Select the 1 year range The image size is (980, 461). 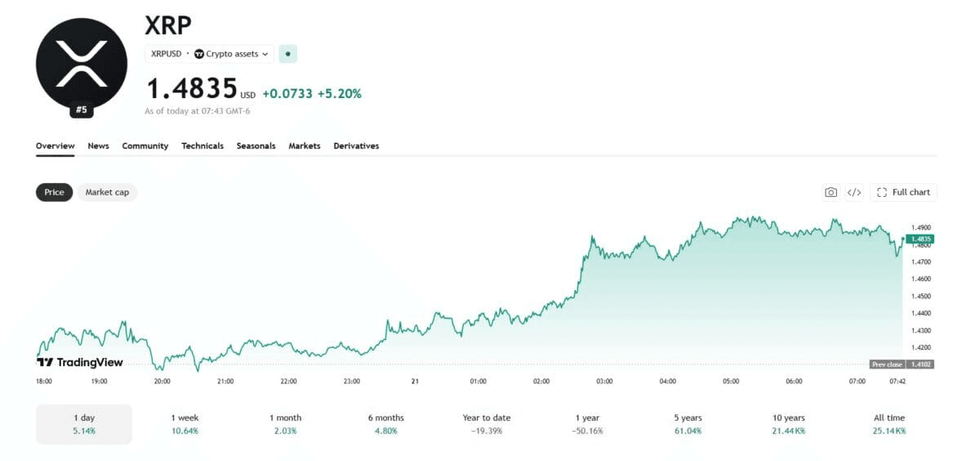click(588, 423)
